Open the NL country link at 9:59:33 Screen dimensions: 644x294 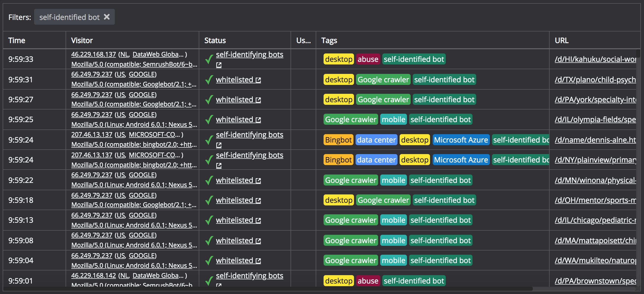click(x=124, y=54)
